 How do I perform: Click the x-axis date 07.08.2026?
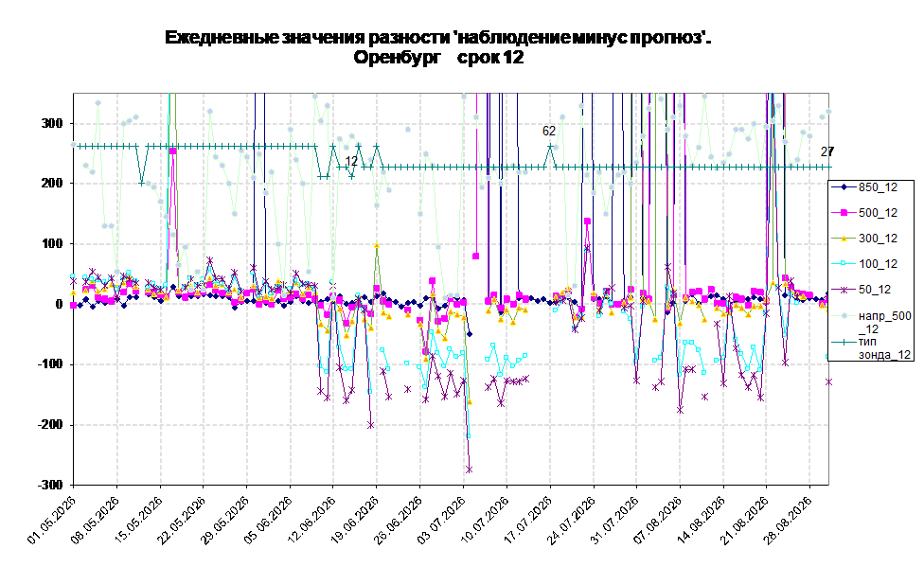point(659,520)
